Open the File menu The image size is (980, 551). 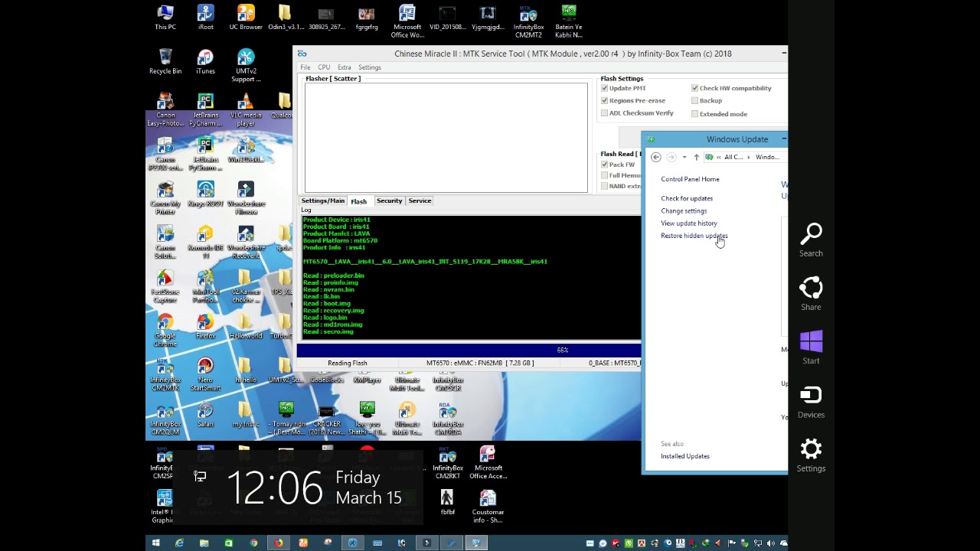[x=305, y=67]
